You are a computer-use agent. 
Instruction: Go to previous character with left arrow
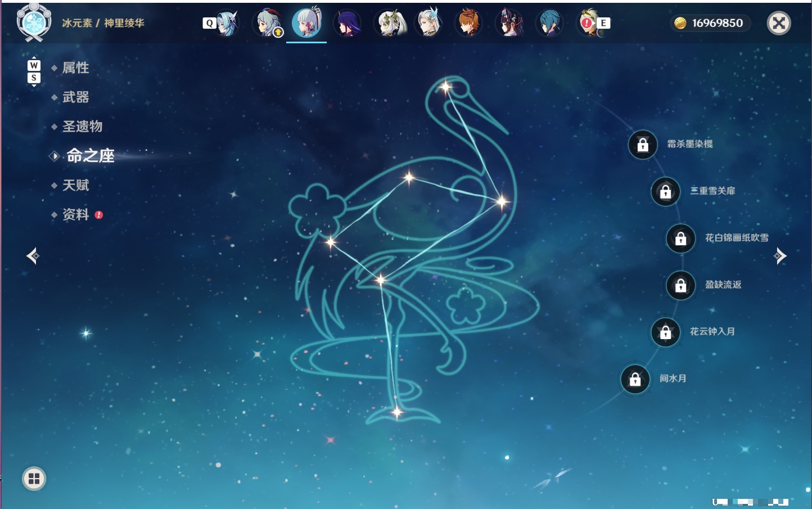click(33, 256)
